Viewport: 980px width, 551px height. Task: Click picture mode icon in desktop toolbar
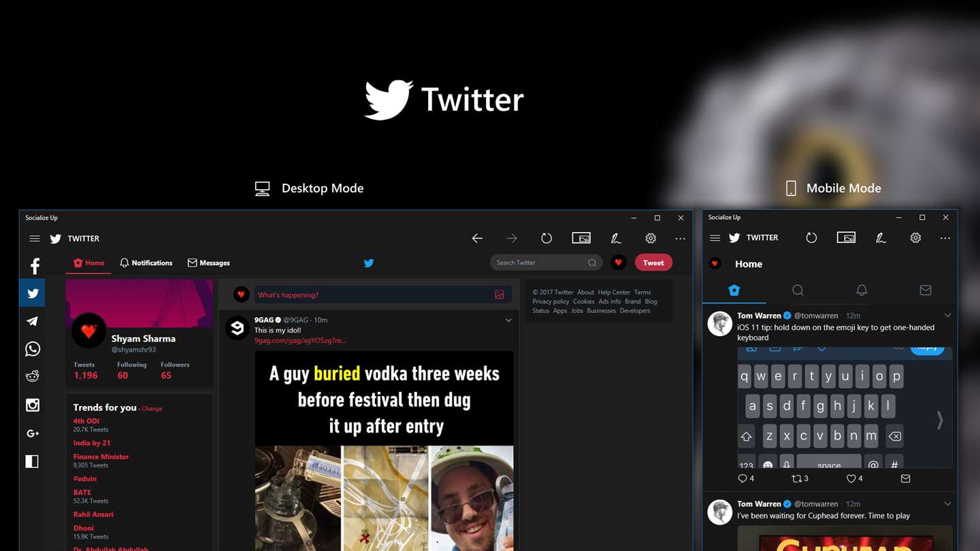point(581,238)
